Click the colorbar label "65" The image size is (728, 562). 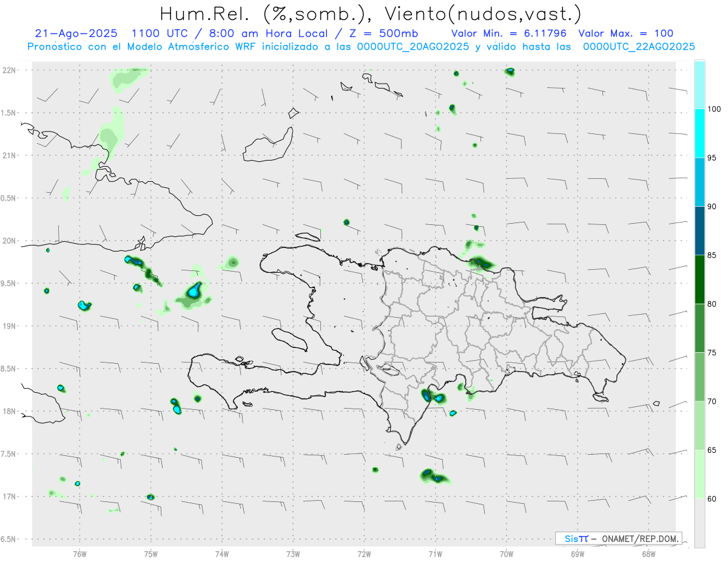(x=713, y=450)
